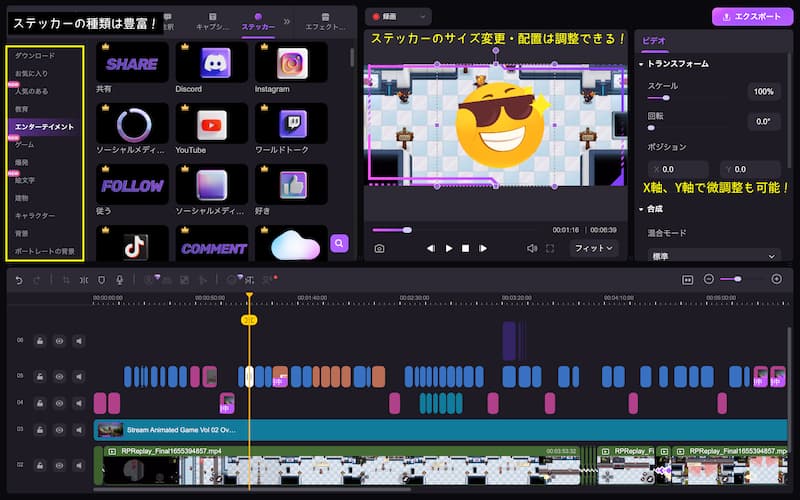Select the エンターテイメント category
Image resolution: width=800 pixels, height=500 pixels.
(44, 127)
